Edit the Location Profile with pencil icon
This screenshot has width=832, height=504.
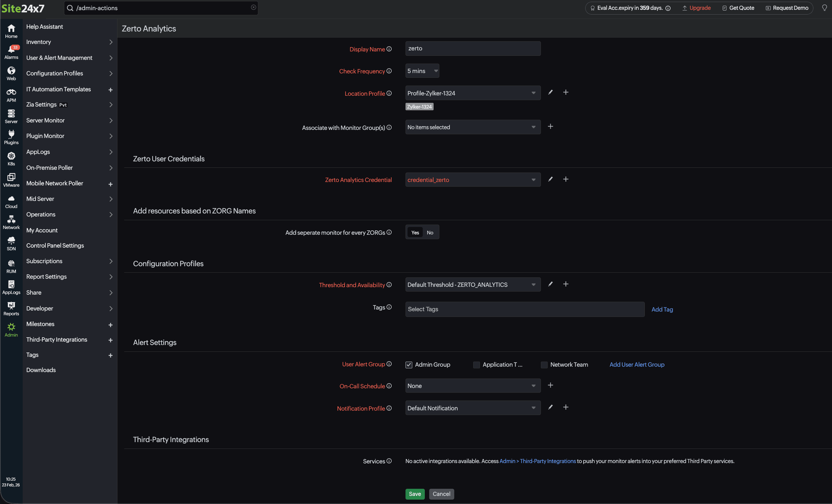click(x=550, y=92)
